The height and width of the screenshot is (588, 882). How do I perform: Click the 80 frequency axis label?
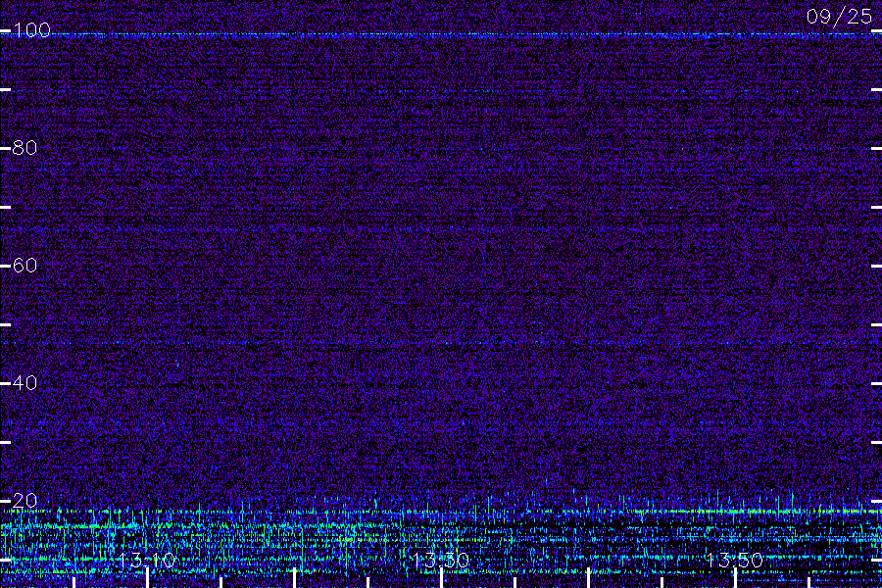point(24,147)
